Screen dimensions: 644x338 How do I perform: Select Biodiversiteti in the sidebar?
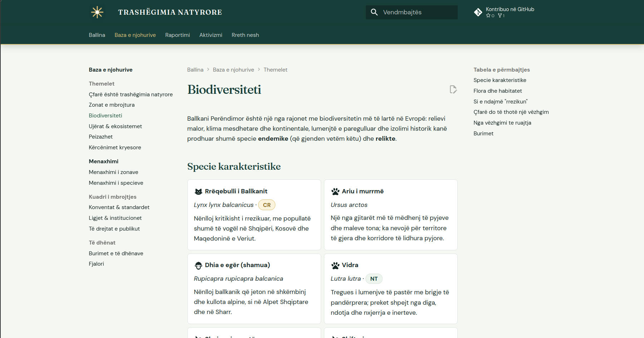coord(105,116)
